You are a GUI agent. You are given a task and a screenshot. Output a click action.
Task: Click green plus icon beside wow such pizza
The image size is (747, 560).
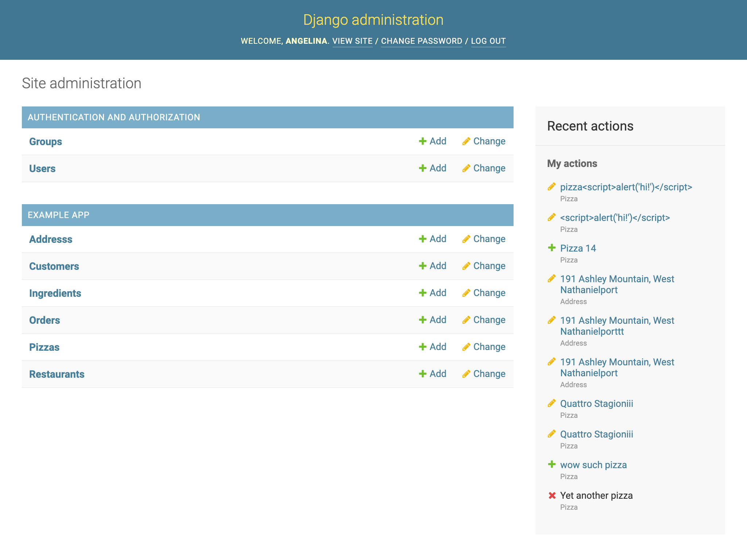click(552, 464)
